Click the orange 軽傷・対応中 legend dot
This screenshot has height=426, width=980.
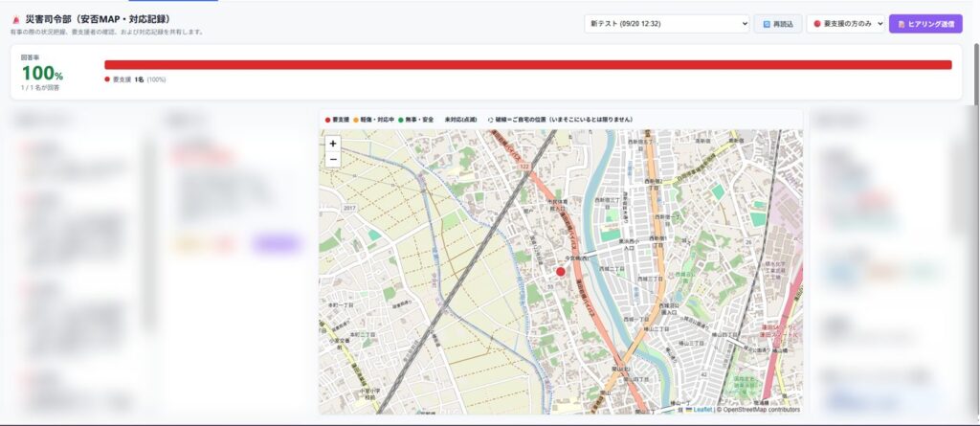coord(356,120)
